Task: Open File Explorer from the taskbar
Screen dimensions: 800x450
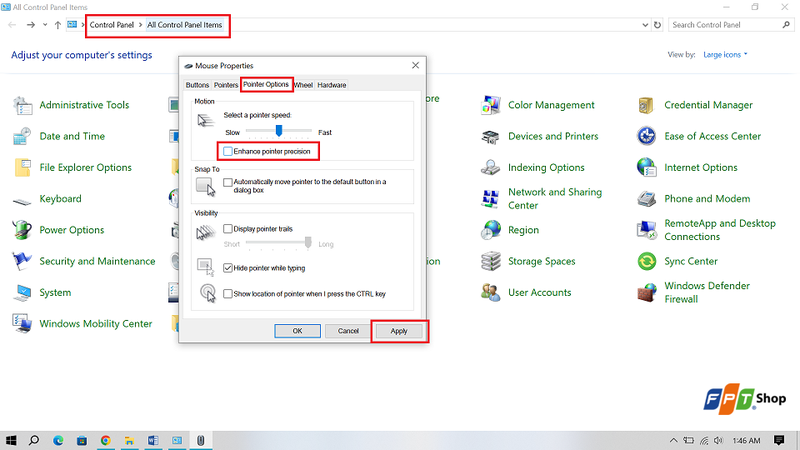Action: [x=130, y=440]
